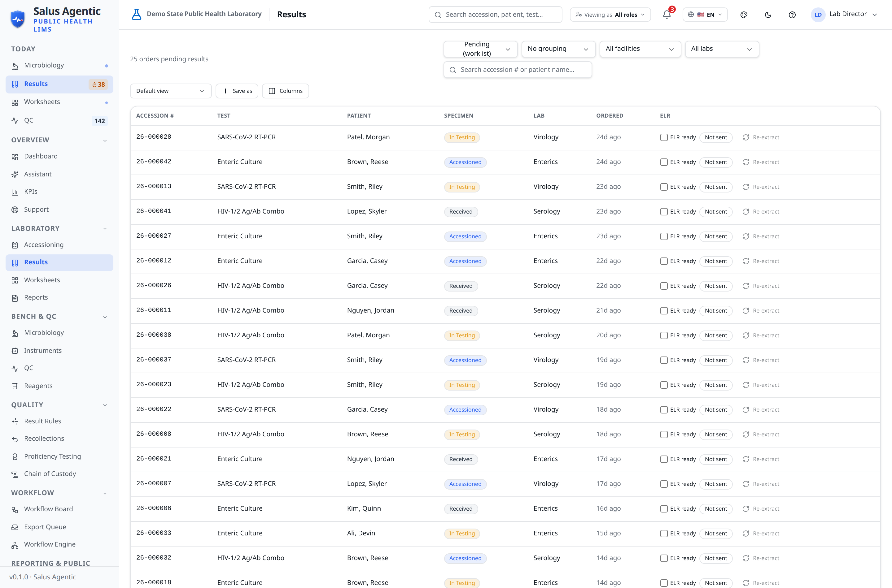Open the Viewing as All roles selector
Viewport: 892px width, 588px height.
point(610,15)
